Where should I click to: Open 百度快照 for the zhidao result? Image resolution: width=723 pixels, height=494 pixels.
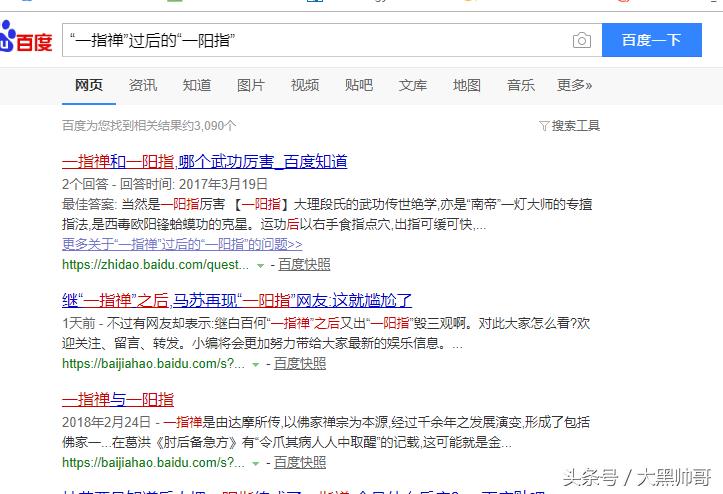(304, 264)
